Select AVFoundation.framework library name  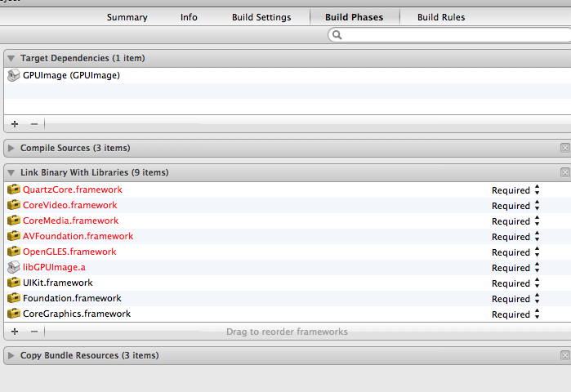tap(78, 236)
